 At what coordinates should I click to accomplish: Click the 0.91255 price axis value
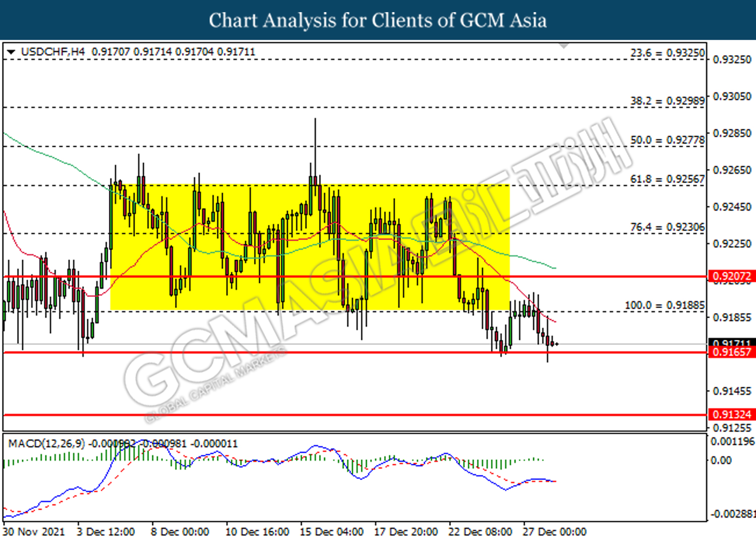(x=732, y=428)
